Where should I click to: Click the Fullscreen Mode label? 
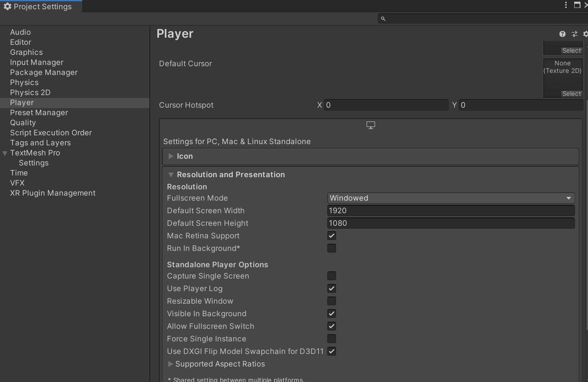point(198,198)
